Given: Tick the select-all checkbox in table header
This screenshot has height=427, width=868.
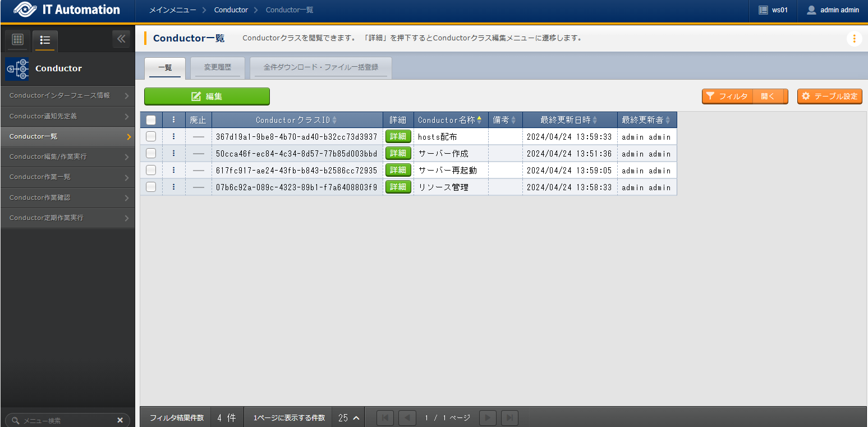Looking at the screenshot, I should click(151, 120).
